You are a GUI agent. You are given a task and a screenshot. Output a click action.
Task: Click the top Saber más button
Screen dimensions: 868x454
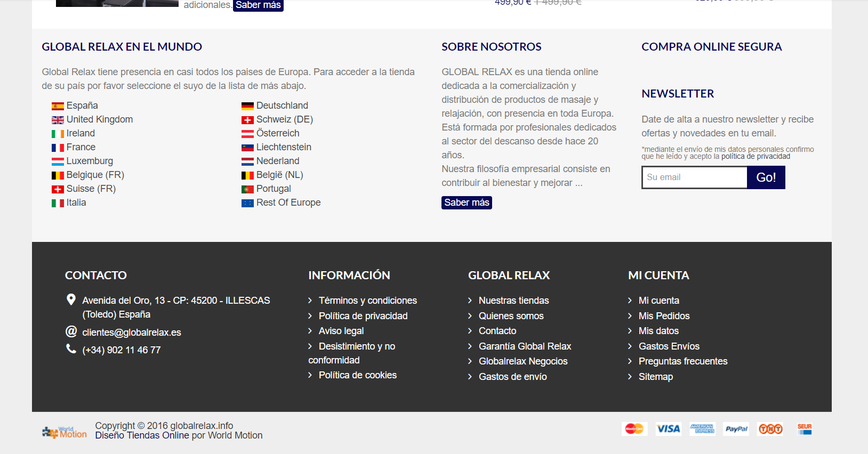click(258, 5)
